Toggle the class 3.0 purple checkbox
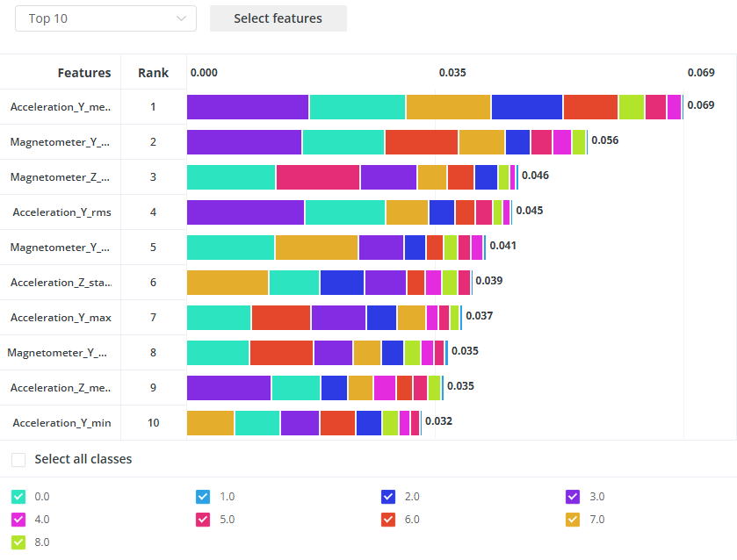This screenshot has width=737, height=560. pyautogui.click(x=573, y=497)
